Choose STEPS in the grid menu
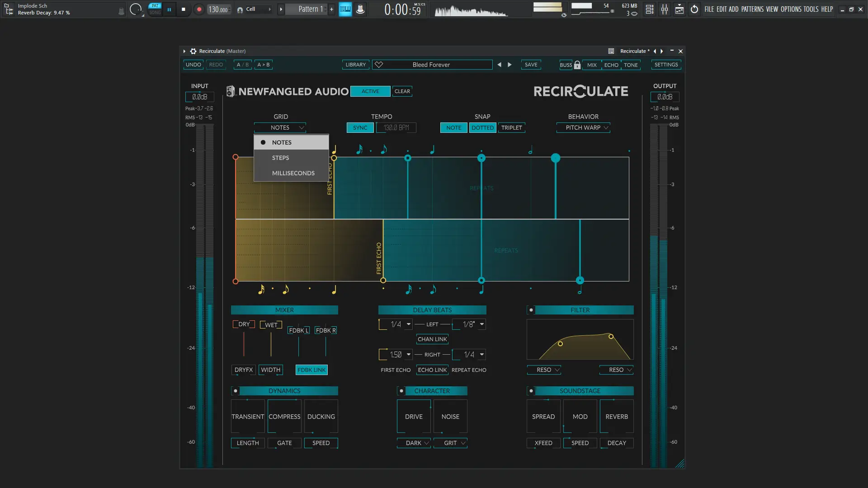Screen dimensions: 868x488 click(x=280, y=158)
